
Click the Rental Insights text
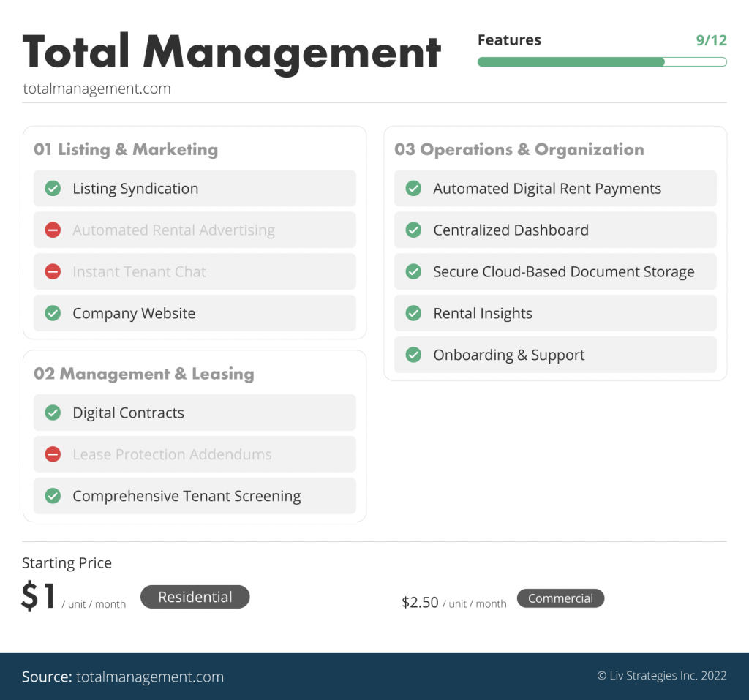pos(483,314)
